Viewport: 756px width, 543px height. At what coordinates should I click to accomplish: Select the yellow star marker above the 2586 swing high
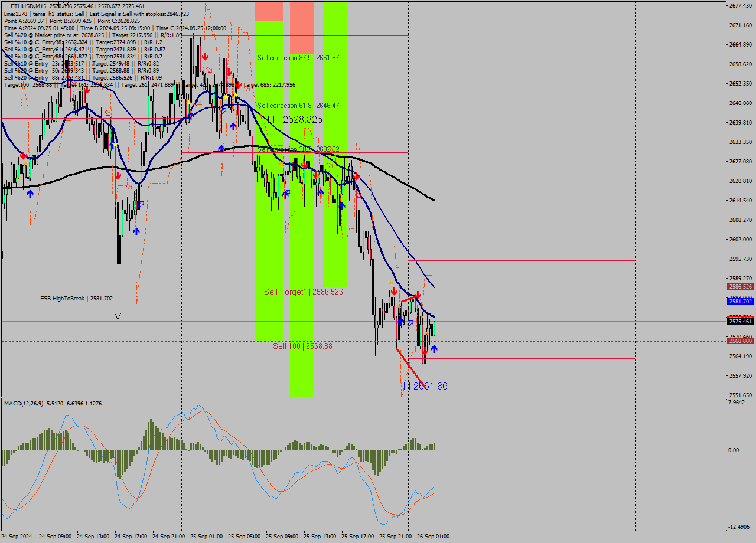pos(392,282)
